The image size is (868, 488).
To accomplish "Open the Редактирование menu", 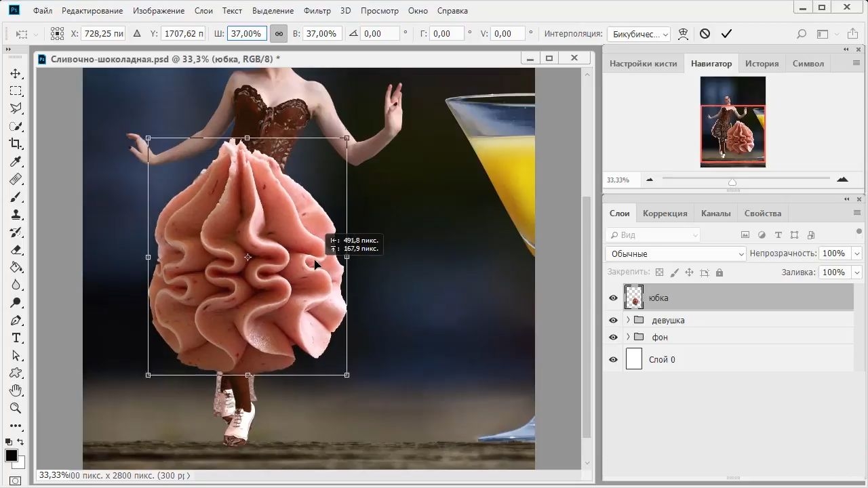I will tap(92, 11).
